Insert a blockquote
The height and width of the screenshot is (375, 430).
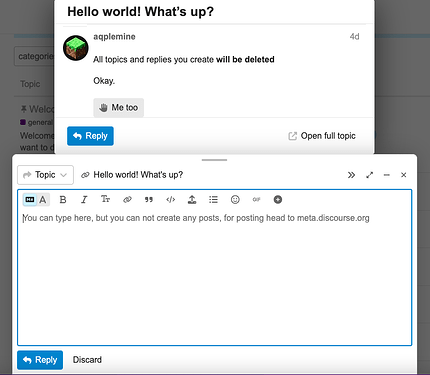click(x=149, y=200)
